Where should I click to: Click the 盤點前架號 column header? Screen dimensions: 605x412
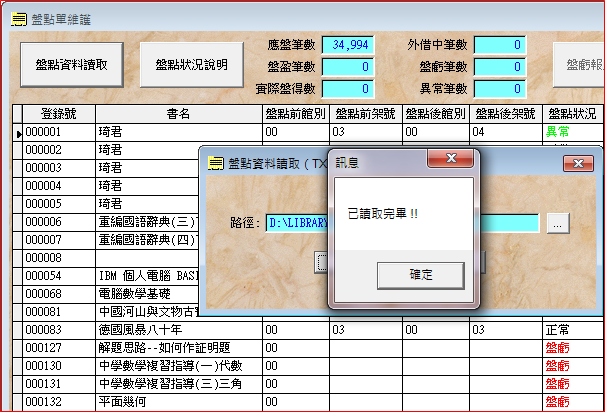[x=366, y=114]
